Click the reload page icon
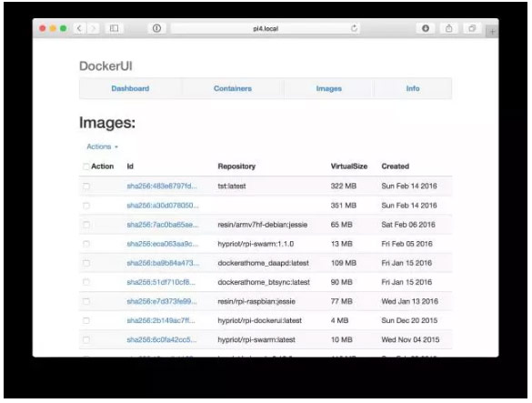Image resolution: width=532 pixels, height=403 pixels. 355,28
